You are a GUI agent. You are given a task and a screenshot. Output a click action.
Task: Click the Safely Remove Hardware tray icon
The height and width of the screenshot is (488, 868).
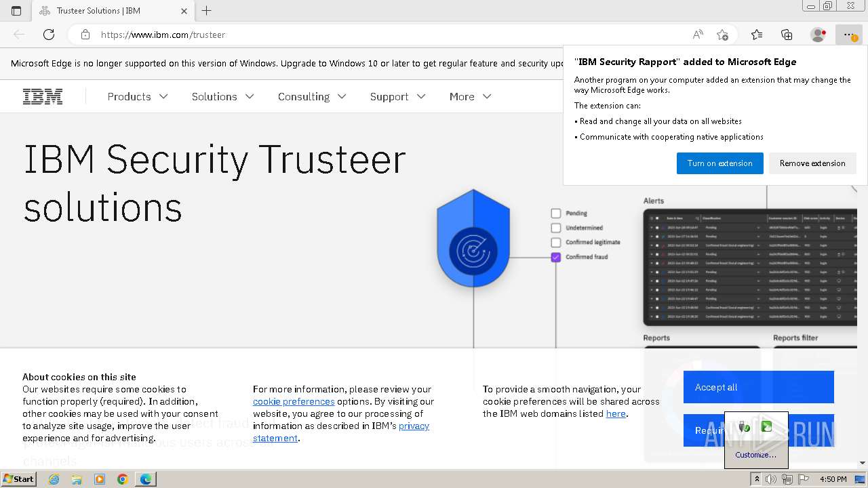tap(745, 426)
